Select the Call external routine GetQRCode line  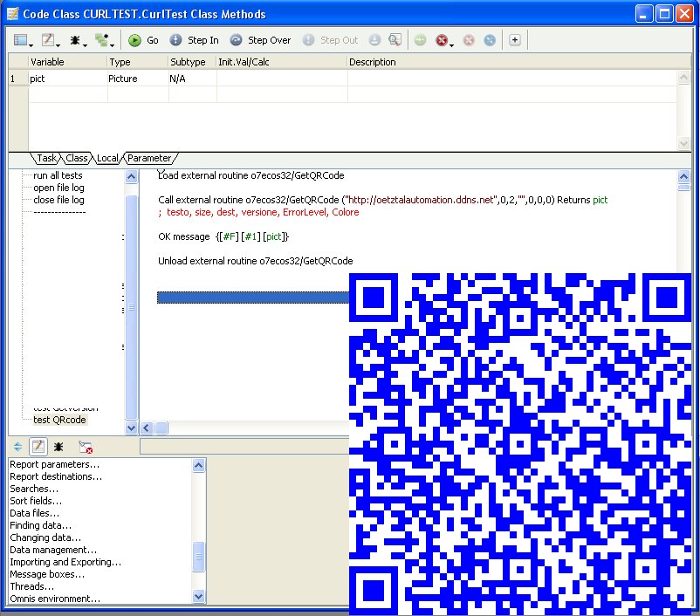coord(382,200)
